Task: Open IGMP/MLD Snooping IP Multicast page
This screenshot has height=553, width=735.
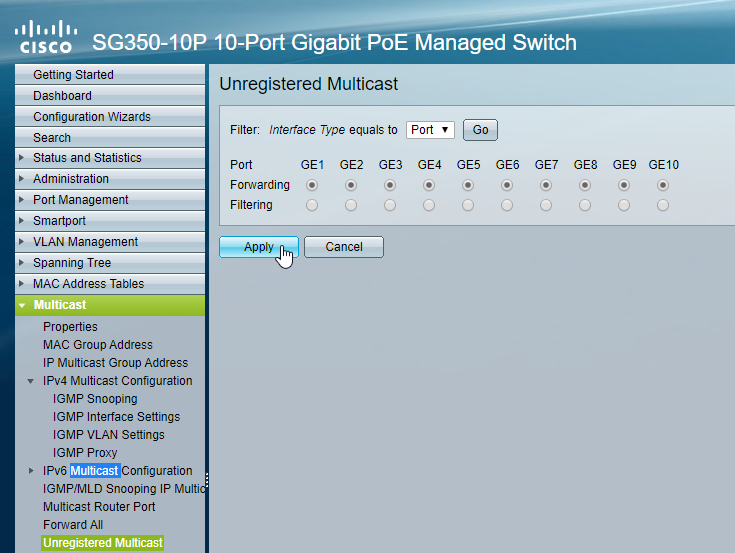Action: pyautogui.click(x=124, y=489)
